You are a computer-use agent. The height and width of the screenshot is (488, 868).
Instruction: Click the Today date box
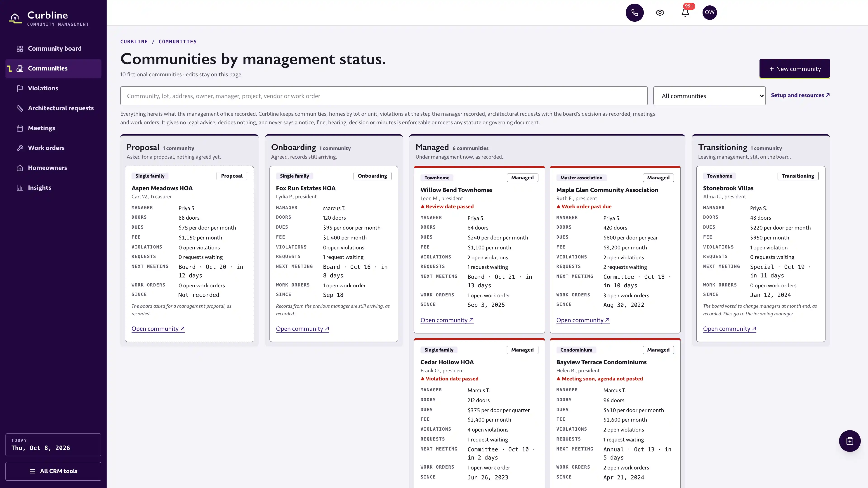pyautogui.click(x=53, y=445)
